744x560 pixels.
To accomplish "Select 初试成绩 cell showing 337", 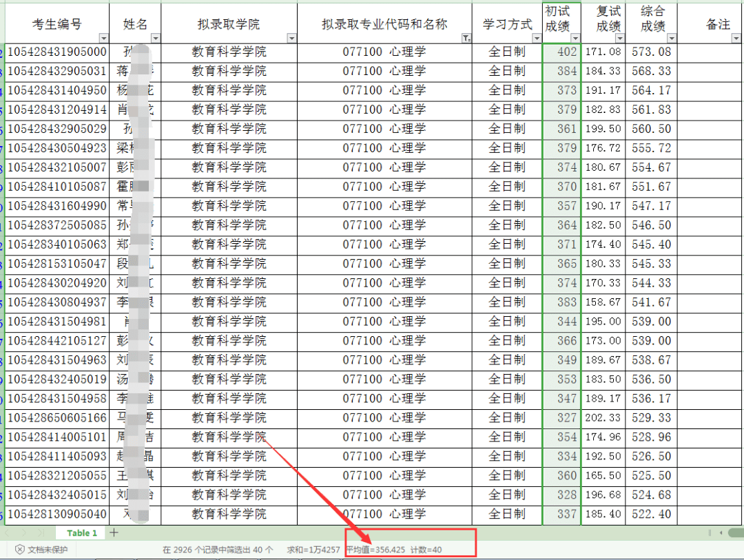I will [562, 515].
